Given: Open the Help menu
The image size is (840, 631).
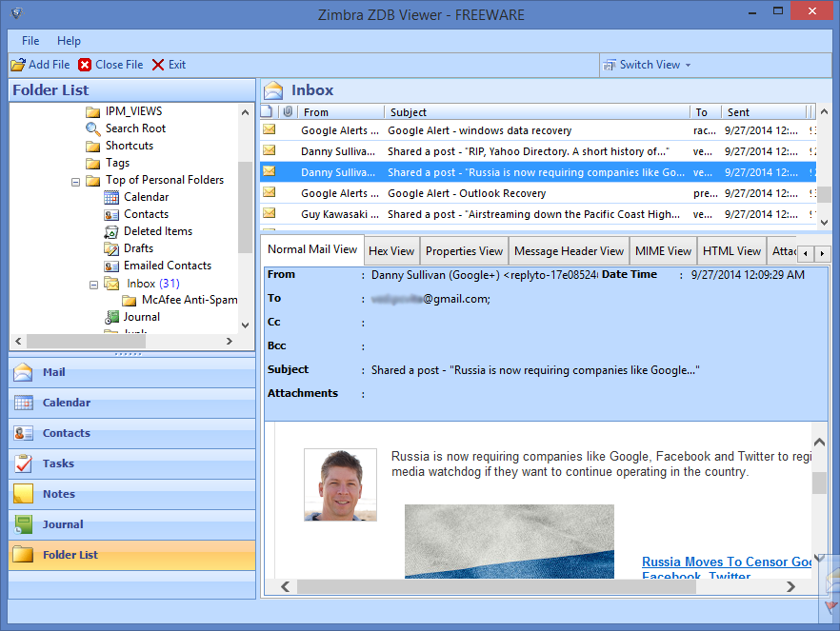Looking at the screenshot, I should click(x=69, y=41).
